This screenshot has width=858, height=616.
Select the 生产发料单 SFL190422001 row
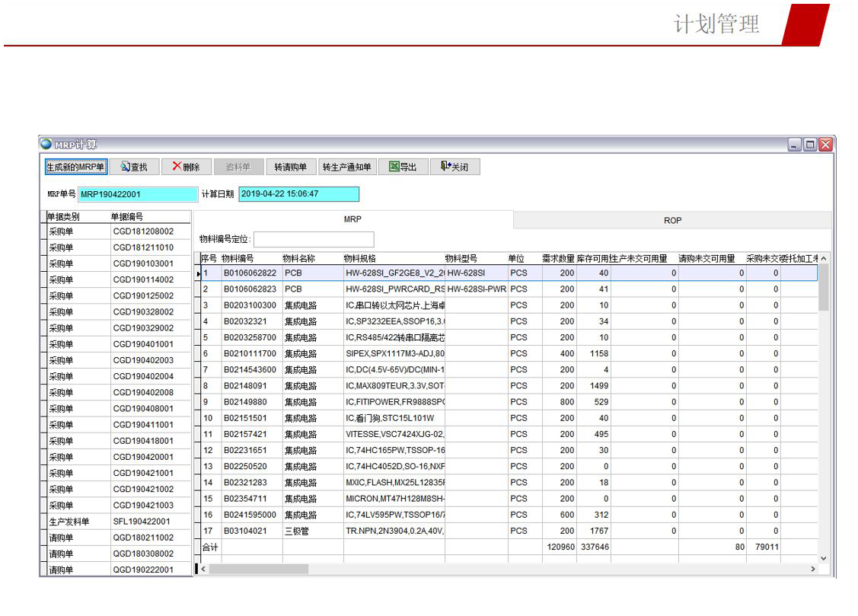[142, 522]
